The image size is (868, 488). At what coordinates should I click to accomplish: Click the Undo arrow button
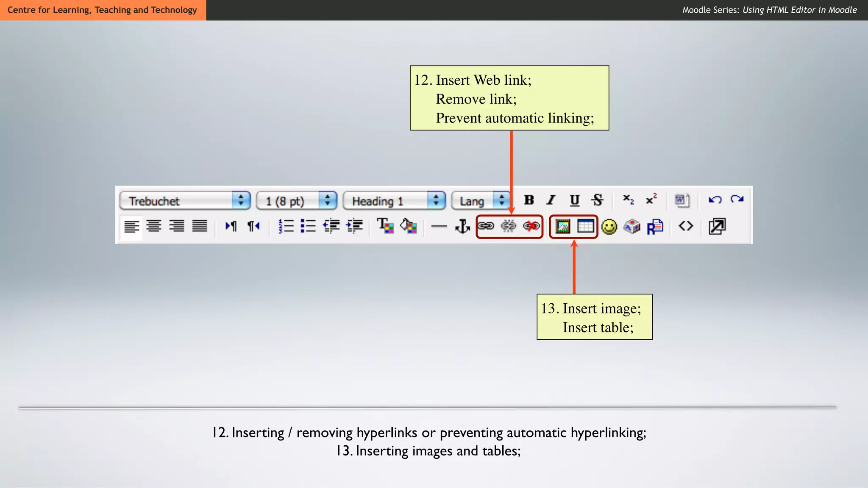click(715, 200)
